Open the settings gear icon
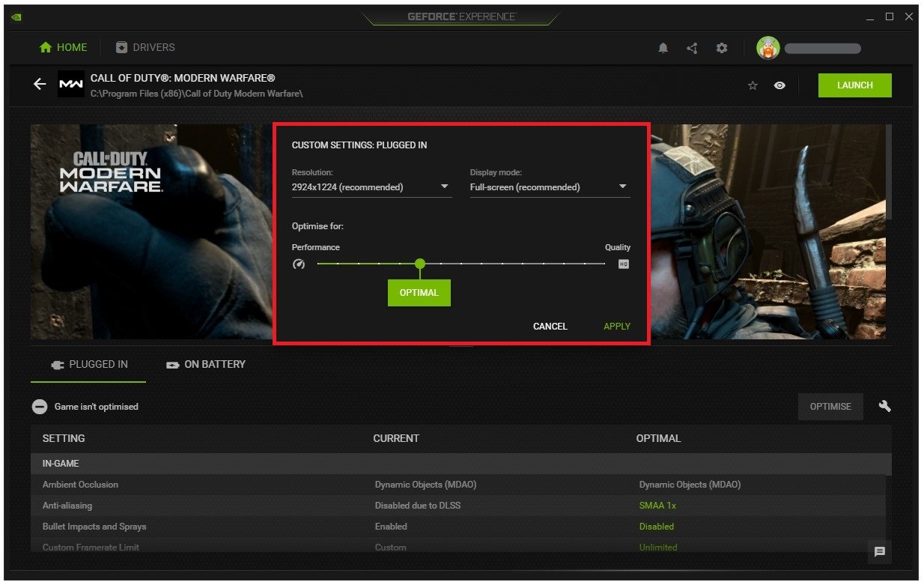The height and width of the screenshot is (585, 924). (722, 48)
